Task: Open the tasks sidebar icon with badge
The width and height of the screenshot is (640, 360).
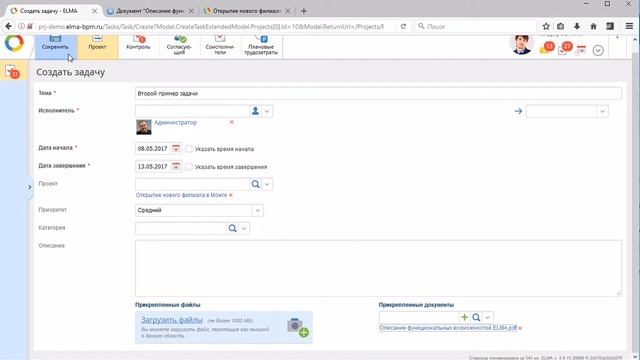Action: tap(13, 71)
